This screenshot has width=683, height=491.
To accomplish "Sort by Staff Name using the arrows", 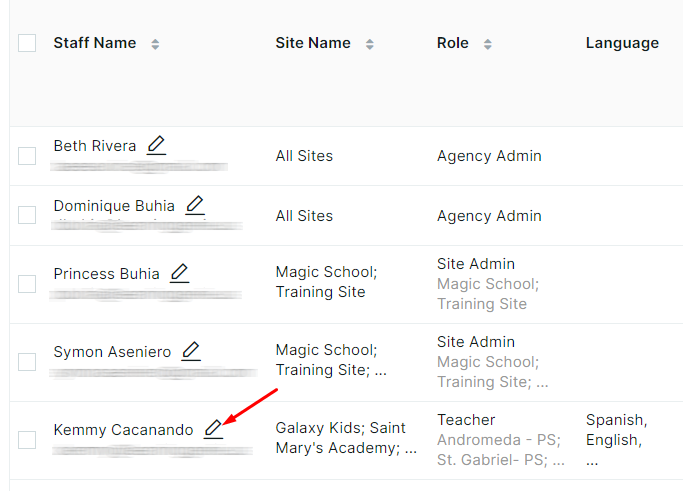I will pyautogui.click(x=155, y=44).
